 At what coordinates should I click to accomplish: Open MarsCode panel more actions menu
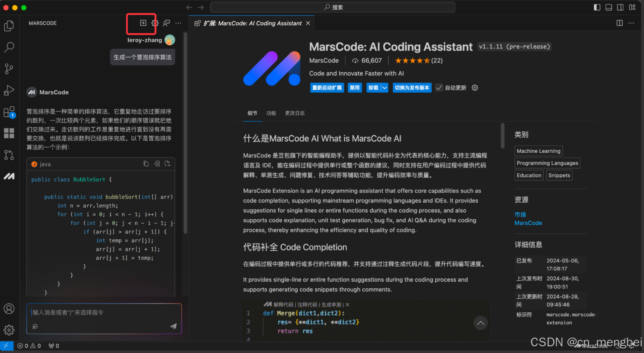(x=178, y=23)
